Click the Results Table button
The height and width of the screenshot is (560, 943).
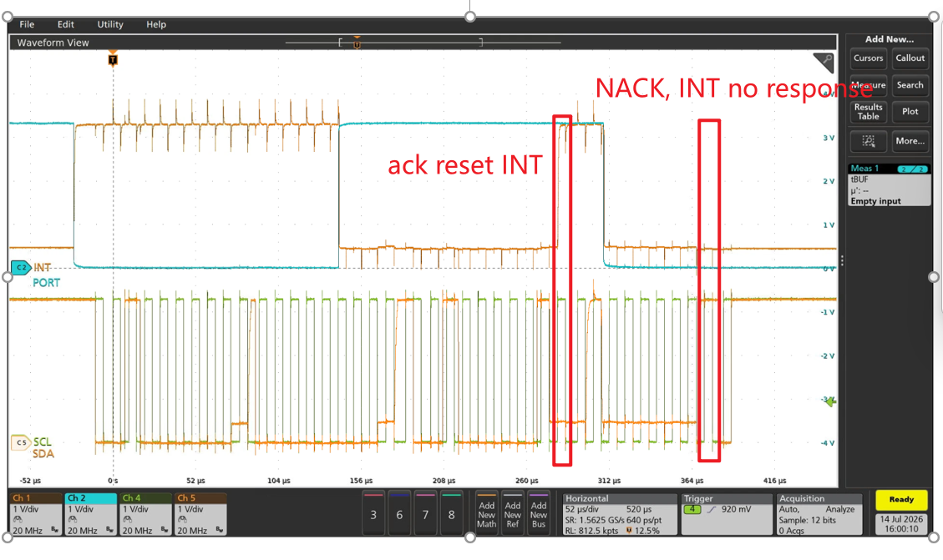pos(869,112)
